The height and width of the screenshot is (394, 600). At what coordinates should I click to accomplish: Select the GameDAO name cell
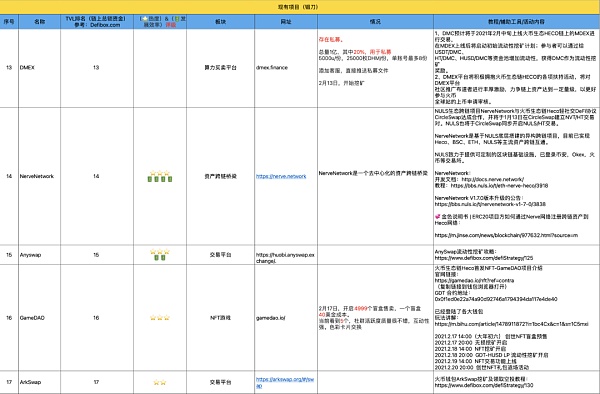coord(39,317)
